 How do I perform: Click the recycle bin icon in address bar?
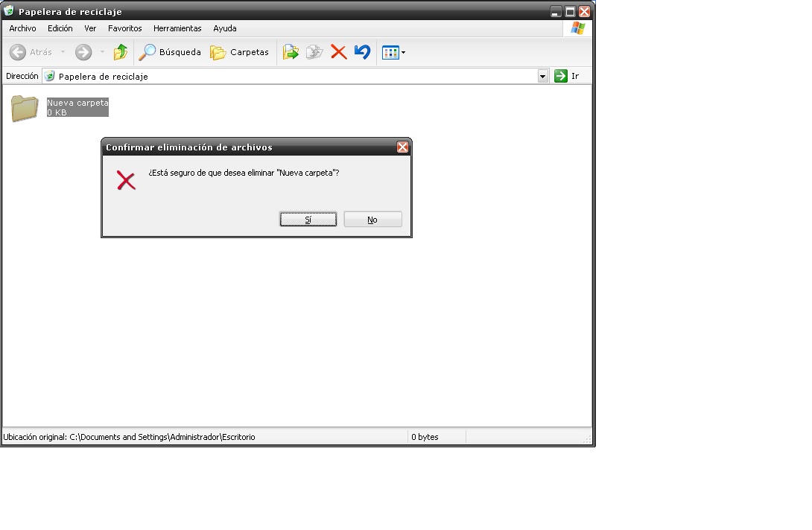(49, 76)
